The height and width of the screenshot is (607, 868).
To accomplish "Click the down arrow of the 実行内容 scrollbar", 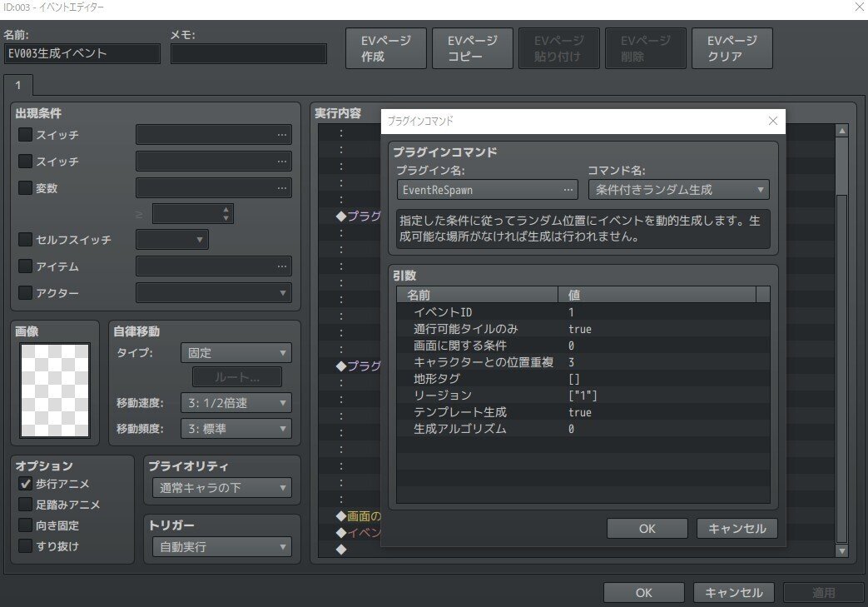I will tap(840, 550).
